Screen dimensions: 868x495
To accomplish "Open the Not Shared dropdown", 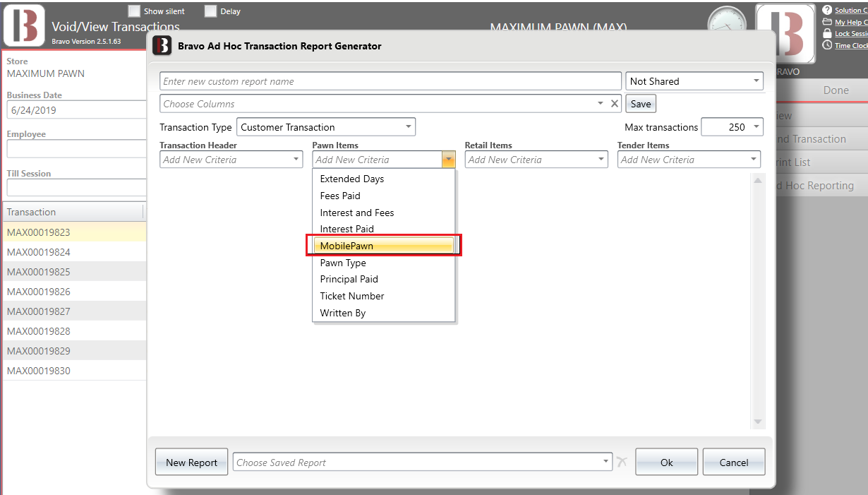I will click(694, 81).
